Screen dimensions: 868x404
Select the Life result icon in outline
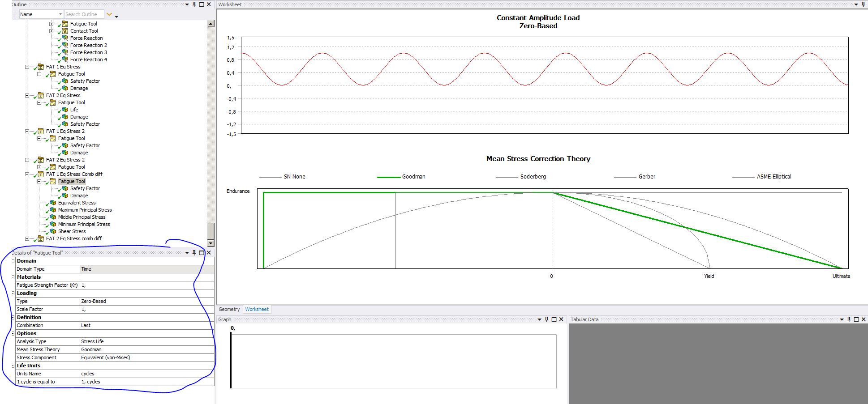(x=65, y=110)
